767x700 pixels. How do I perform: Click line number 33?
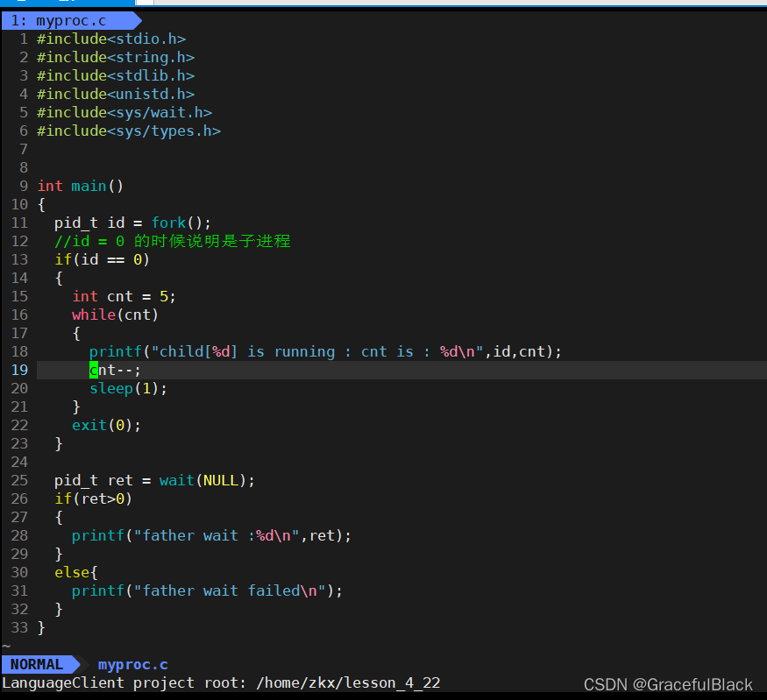(x=19, y=627)
